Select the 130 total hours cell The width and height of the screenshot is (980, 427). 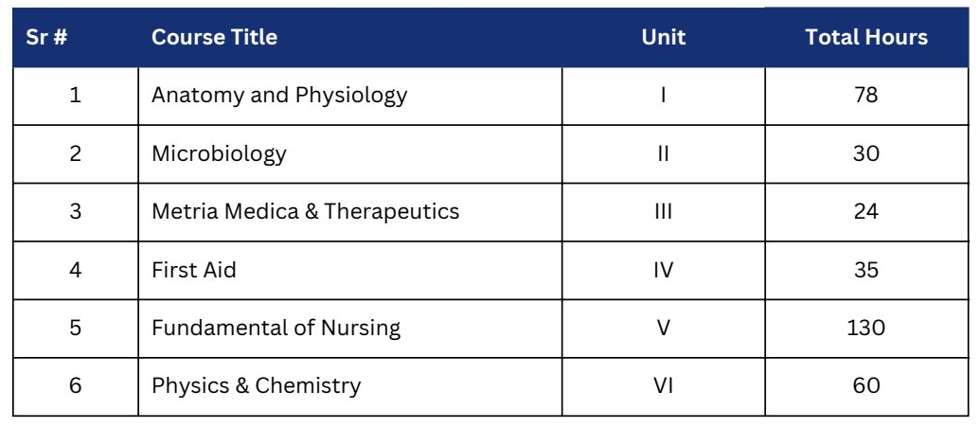866,329
